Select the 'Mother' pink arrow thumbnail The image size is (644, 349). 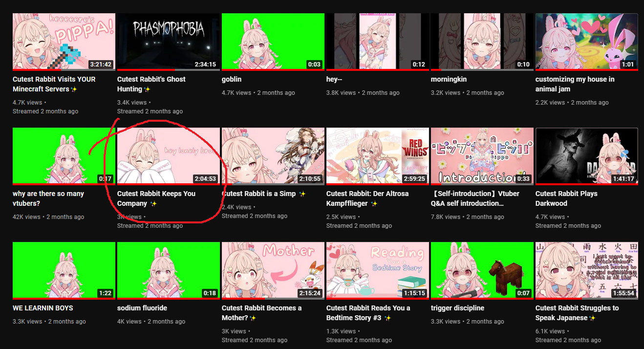coord(273,271)
